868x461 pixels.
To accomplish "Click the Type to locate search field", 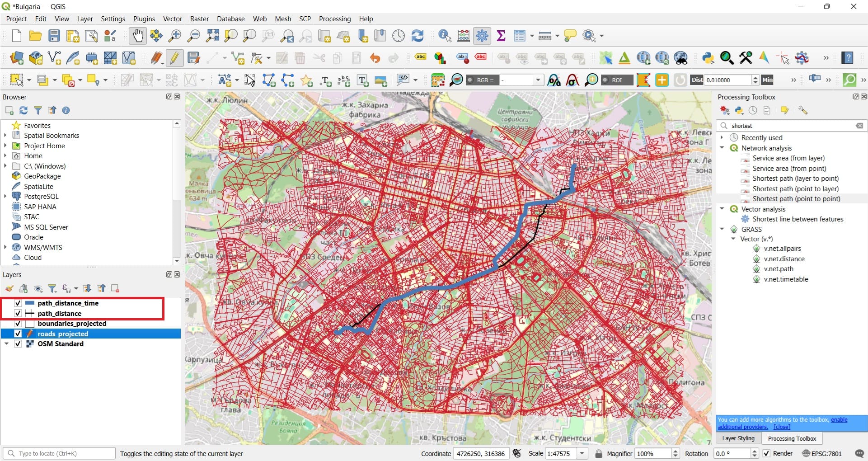I will (60, 453).
